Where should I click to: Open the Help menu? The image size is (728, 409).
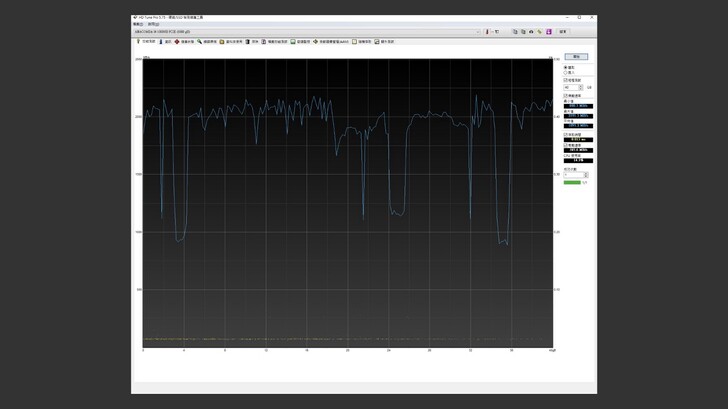tap(153, 24)
